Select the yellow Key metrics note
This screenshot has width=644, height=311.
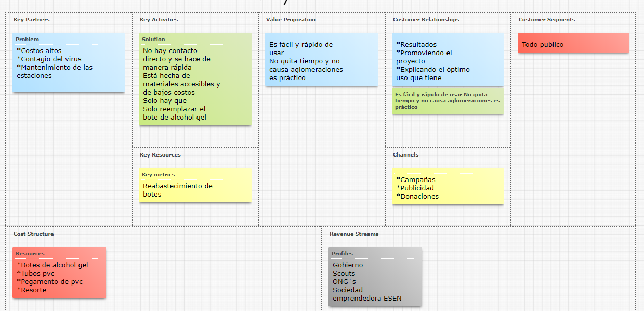pyautogui.click(x=195, y=186)
